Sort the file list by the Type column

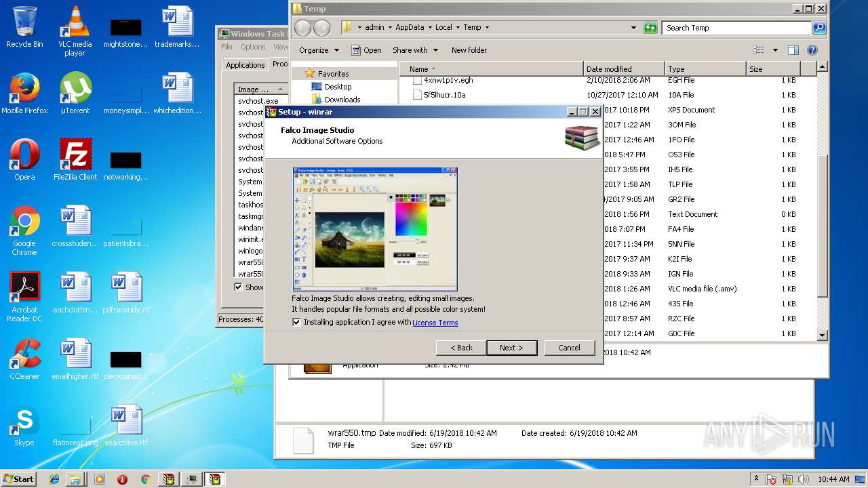point(705,69)
